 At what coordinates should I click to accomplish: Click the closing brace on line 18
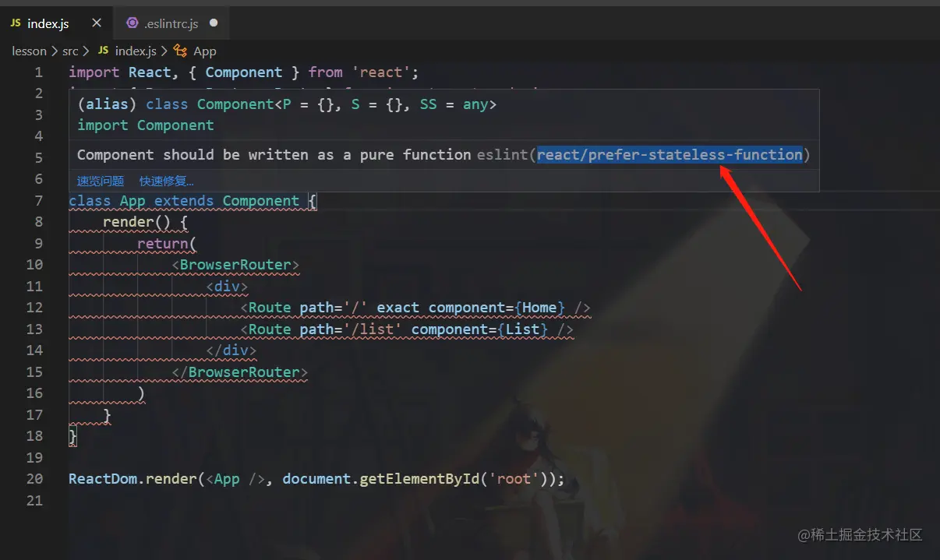(72, 436)
